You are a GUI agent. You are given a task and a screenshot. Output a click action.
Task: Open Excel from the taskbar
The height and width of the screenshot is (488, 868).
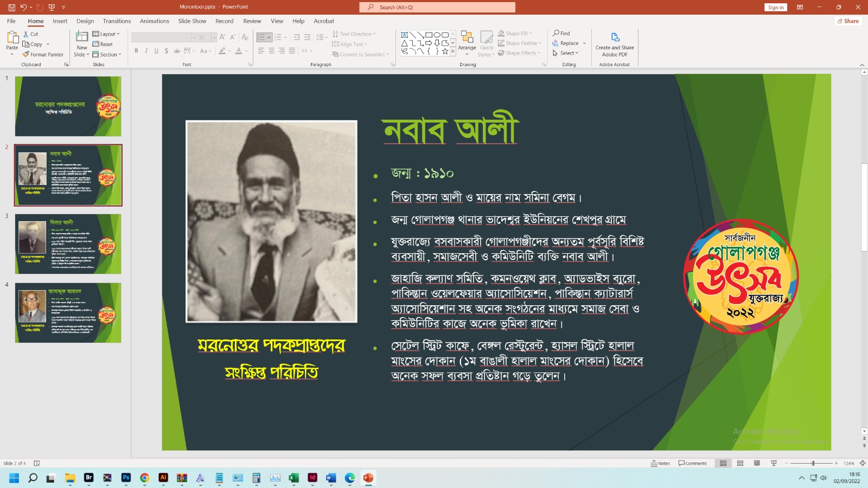[293, 478]
